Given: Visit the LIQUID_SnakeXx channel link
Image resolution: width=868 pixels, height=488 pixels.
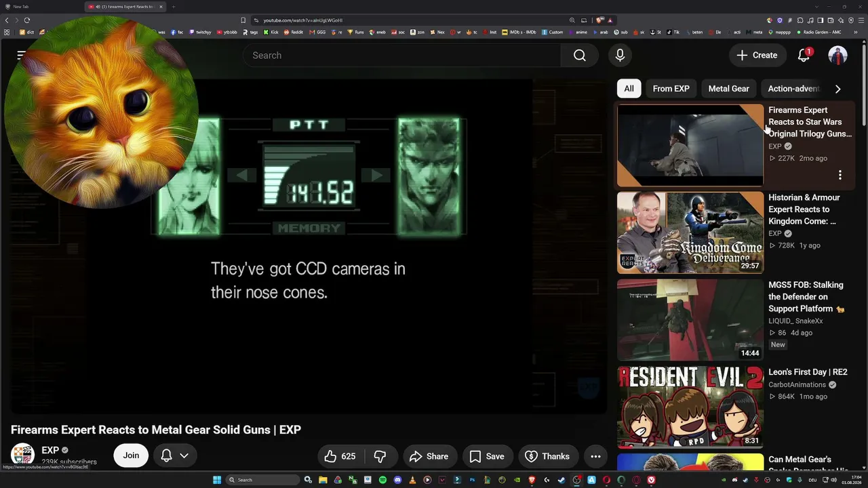Looking at the screenshot, I should tap(795, 321).
